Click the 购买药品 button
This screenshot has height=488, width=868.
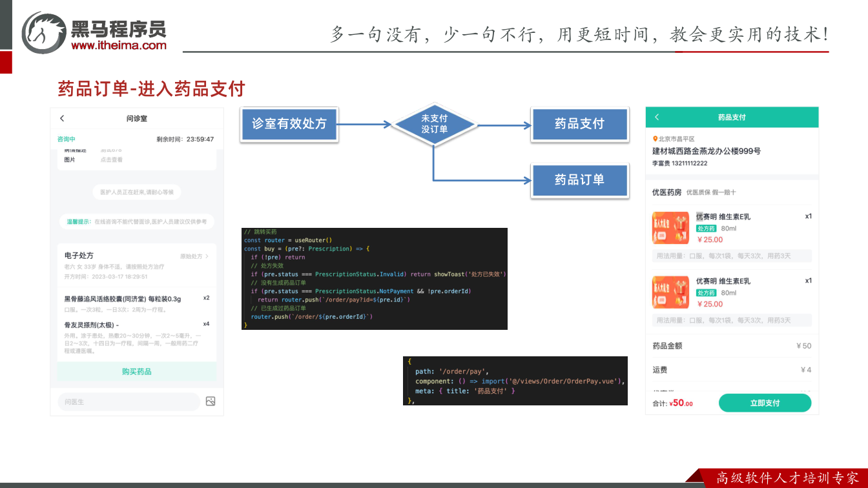pos(137,372)
